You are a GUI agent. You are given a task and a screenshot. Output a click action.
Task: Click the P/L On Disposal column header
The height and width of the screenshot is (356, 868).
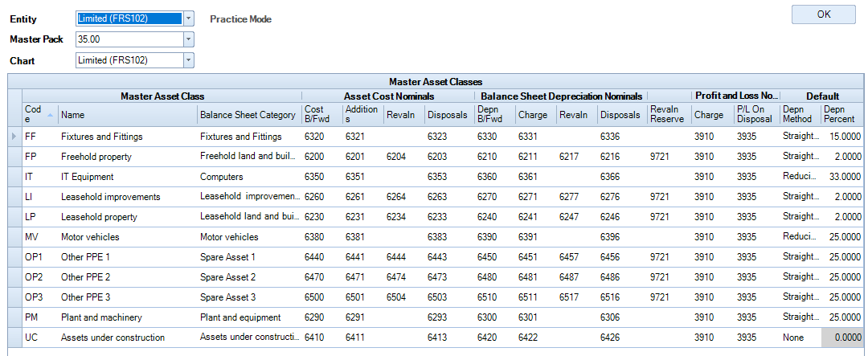pyautogui.click(x=757, y=114)
